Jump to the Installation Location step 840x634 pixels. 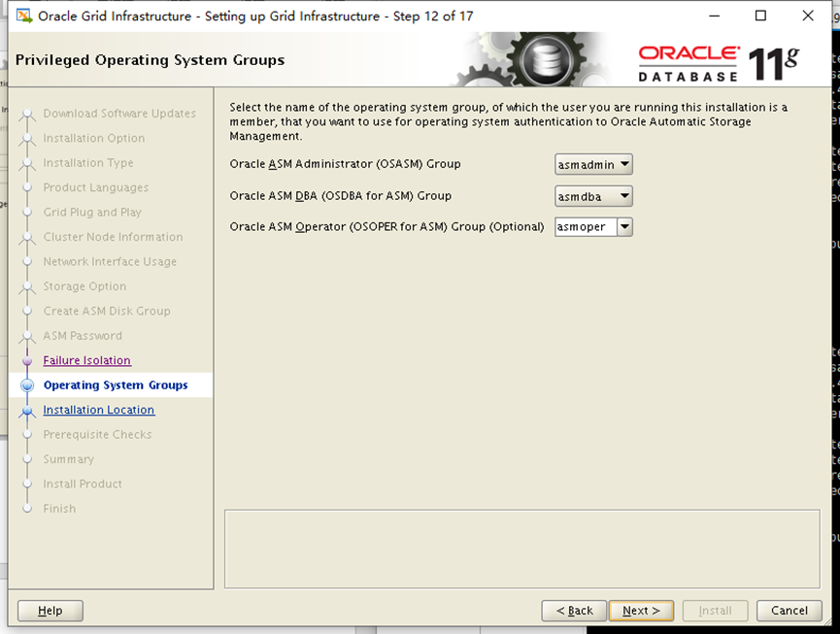coord(98,411)
